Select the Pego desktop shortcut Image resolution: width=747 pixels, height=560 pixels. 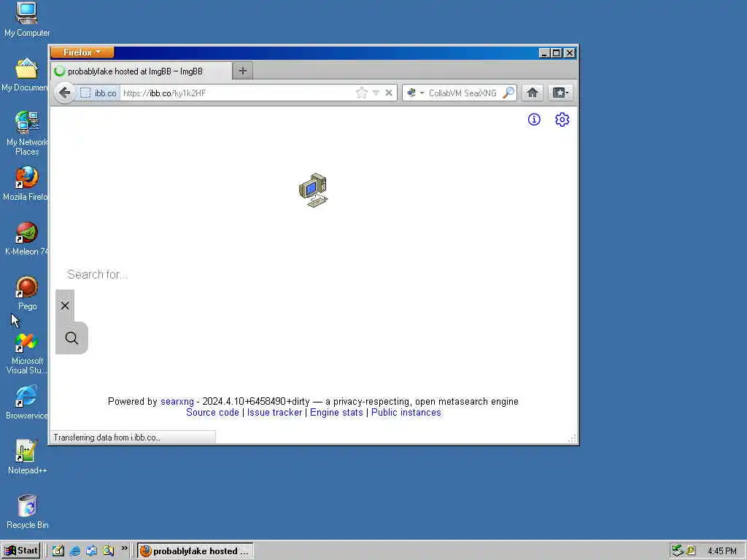[x=27, y=294]
